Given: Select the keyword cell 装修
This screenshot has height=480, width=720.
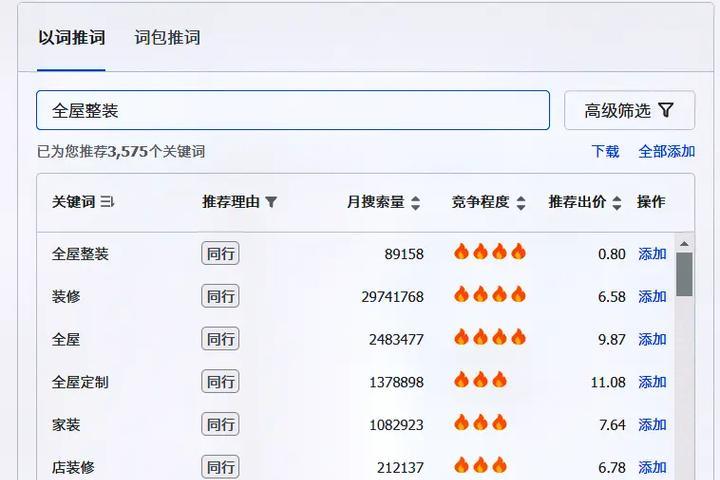Looking at the screenshot, I should 66,296.
